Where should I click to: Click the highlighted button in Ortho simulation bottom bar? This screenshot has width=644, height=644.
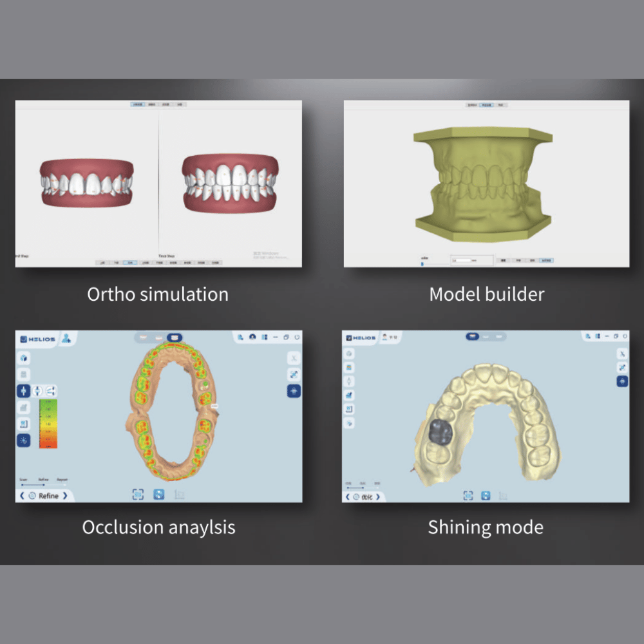(131, 263)
